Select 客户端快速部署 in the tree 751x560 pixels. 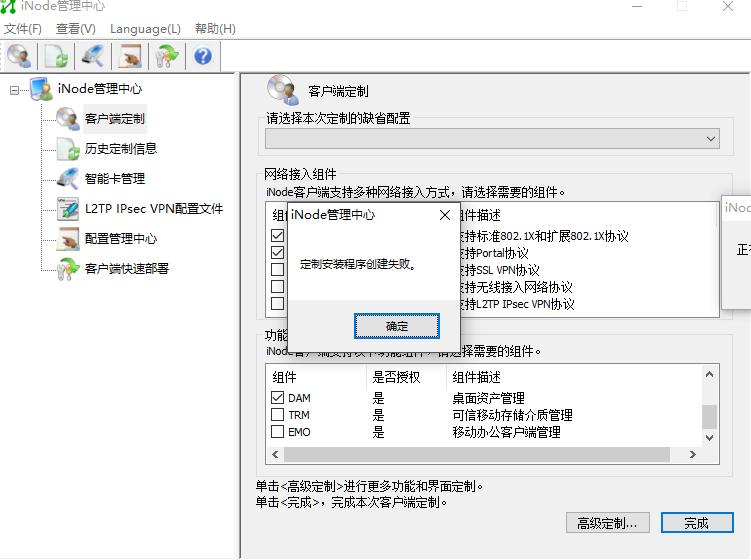pyautogui.click(x=126, y=269)
